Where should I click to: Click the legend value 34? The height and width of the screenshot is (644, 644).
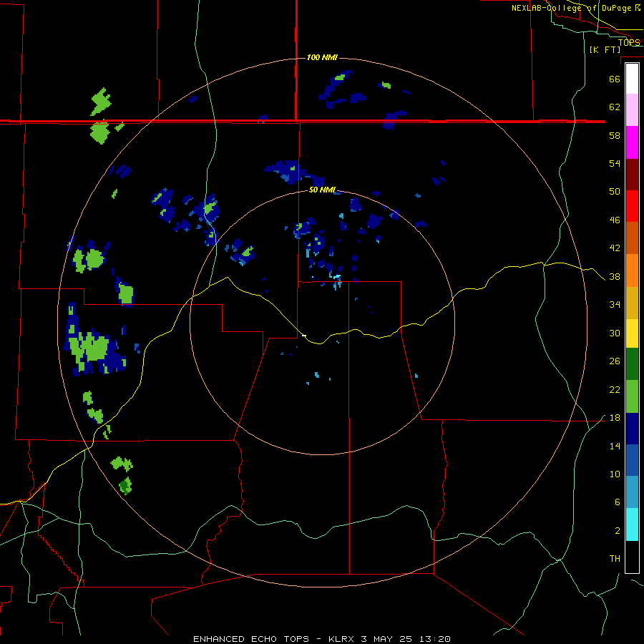tap(615, 304)
